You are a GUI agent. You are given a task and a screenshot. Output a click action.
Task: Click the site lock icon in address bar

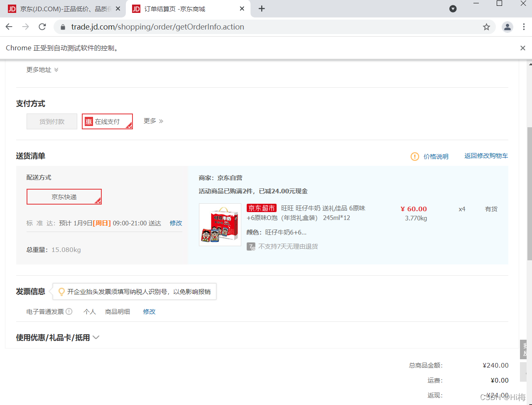coord(63,27)
